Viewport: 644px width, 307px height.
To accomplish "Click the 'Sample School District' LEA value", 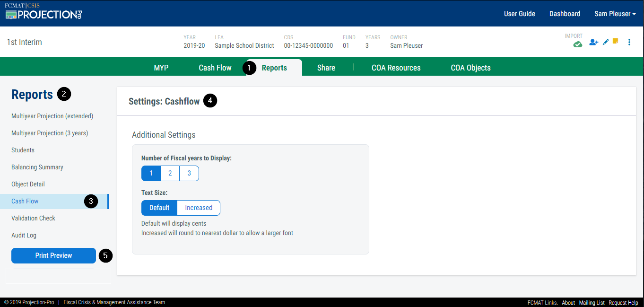I will (x=244, y=46).
